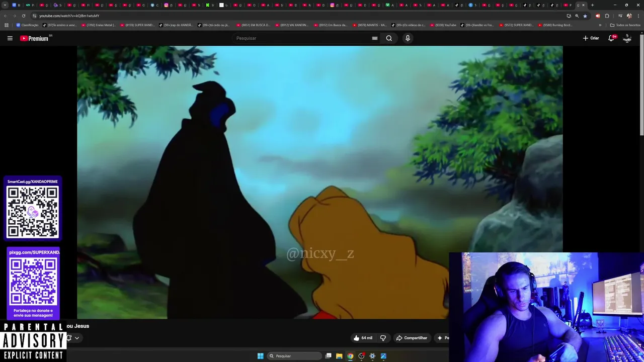Open the (8851) EM BUSCA D... bookmark
The image size is (644, 362).
(x=253, y=25)
